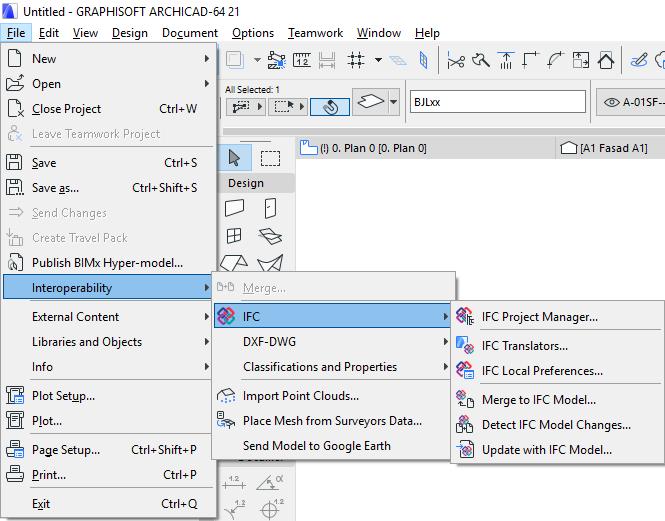Open the Teamwork menu
The width and height of the screenshot is (665, 521).
(315, 33)
